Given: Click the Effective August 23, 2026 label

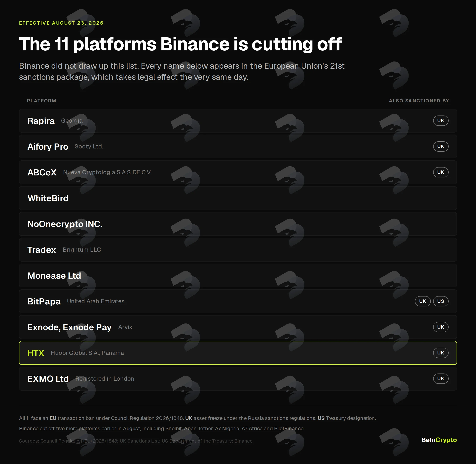Looking at the screenshot, I should tap(61, 23).
